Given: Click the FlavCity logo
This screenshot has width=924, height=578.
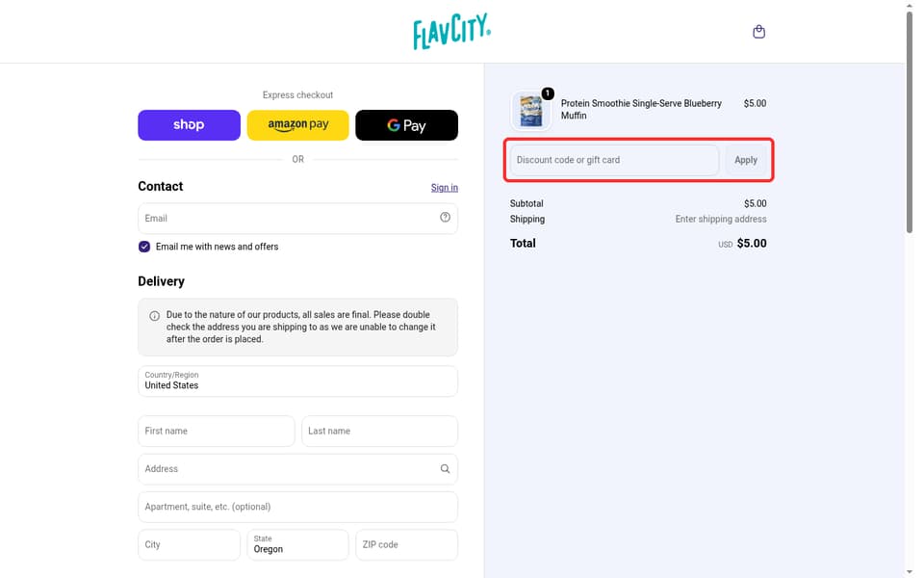Looking at the screenshot, I should click(x=452, y=32).
